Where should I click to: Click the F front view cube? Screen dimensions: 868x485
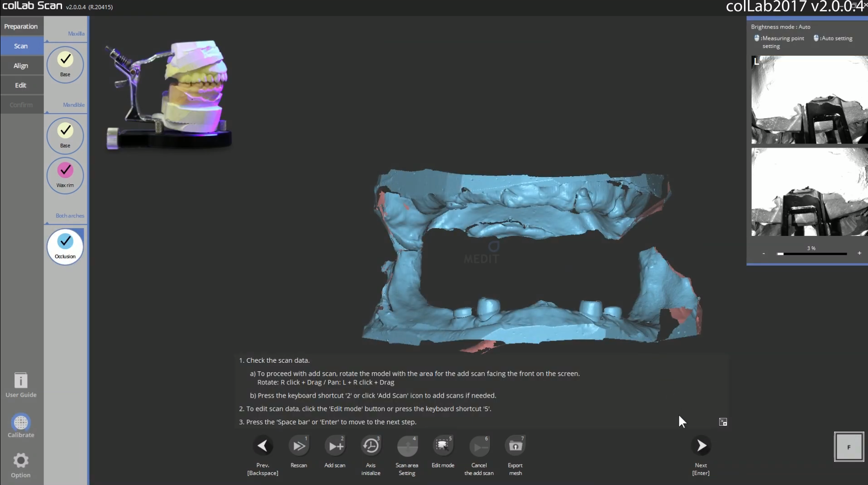(849, 447)
